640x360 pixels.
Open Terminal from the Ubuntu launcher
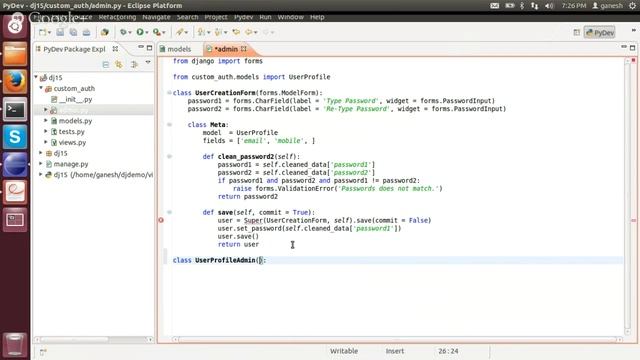tap(15, 109)
